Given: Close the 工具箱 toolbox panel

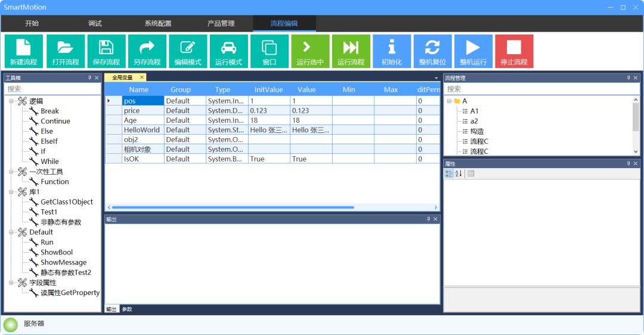Looking at the screenshot, I should coord(97,77).
